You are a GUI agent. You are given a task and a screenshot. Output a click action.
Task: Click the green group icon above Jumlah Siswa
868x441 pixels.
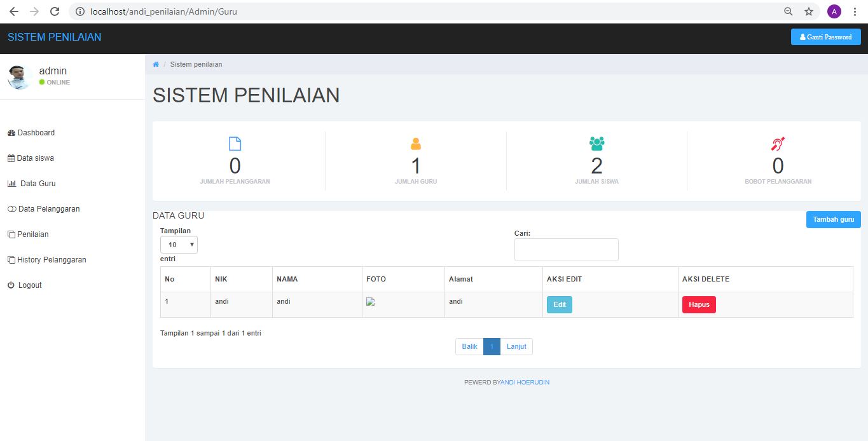[x=596, y=144]
